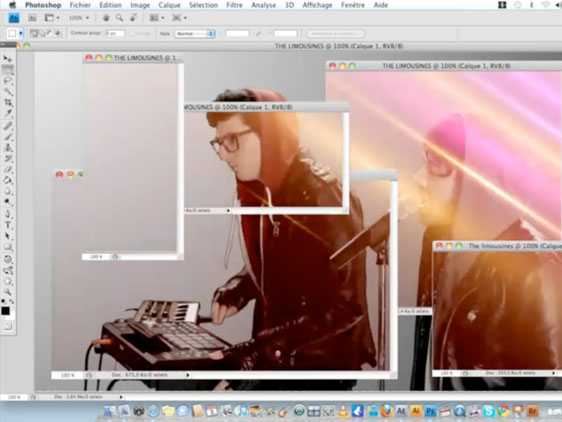Select the Eyedropper tool

pyautogui.click(x=7, y=114)
